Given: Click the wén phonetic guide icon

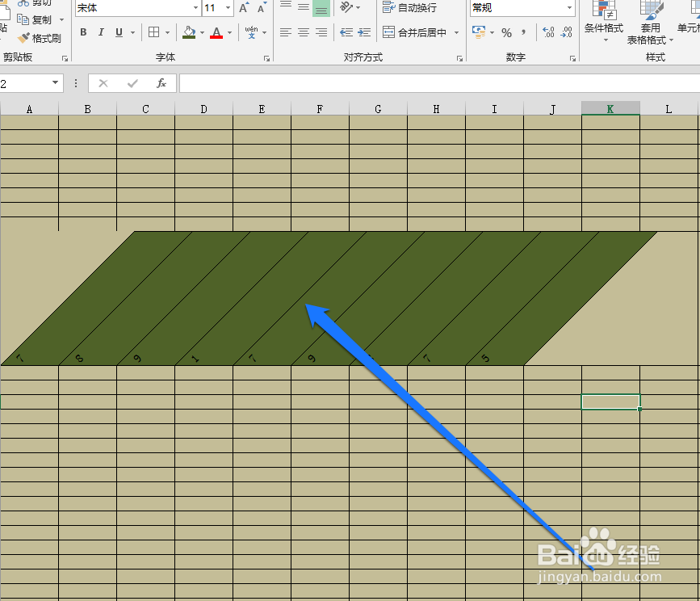Looking at the screenshot, I should pyautogui.click(x=251, y=32).
